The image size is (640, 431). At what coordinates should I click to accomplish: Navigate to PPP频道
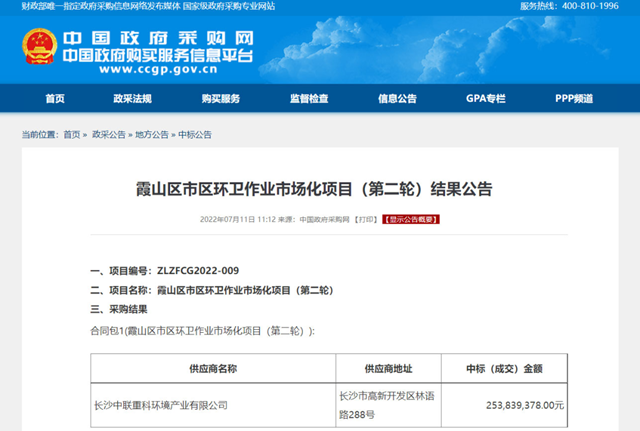574,99
